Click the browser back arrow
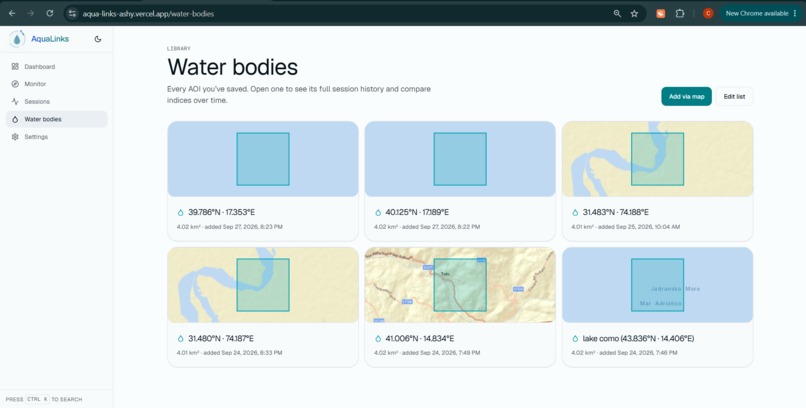This screenshot has height=408, width=806. (x=12, y=13)
